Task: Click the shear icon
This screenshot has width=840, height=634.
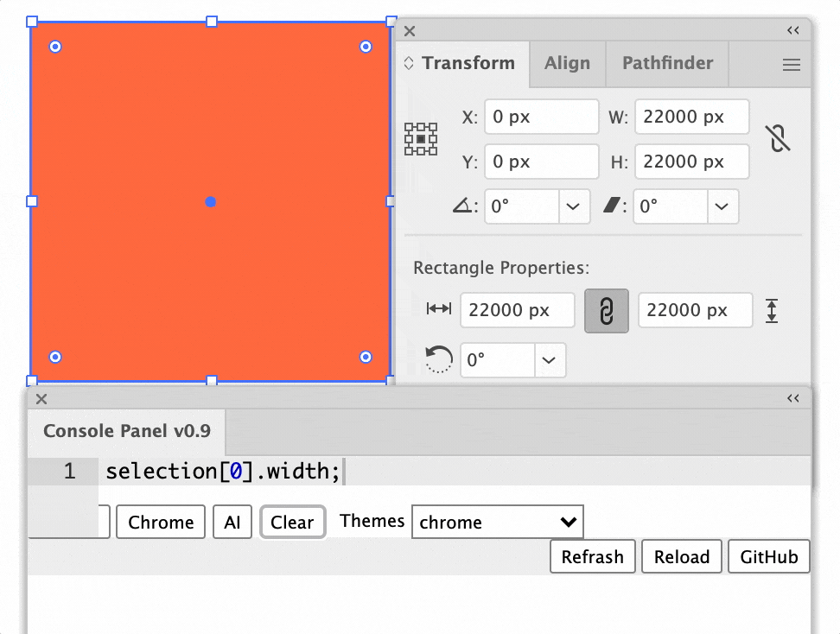Action: pos(612,205)
